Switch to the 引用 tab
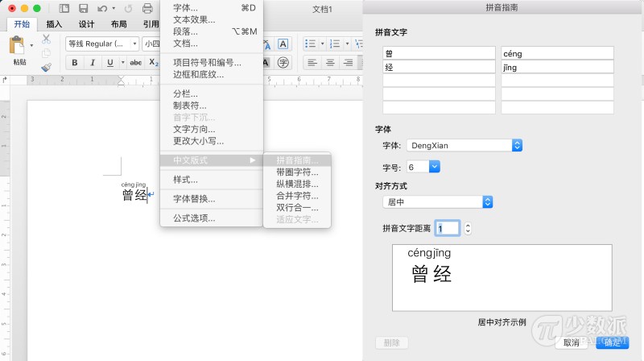644x361 pixels. tap(151, 24)
